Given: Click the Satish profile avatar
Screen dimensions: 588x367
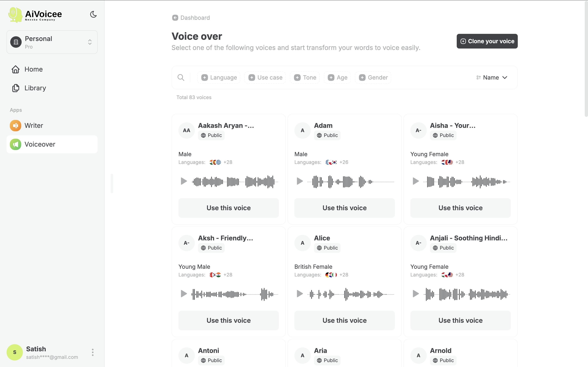Looking at the screenshot, I should pyautogui.click(x=14, y=352).
